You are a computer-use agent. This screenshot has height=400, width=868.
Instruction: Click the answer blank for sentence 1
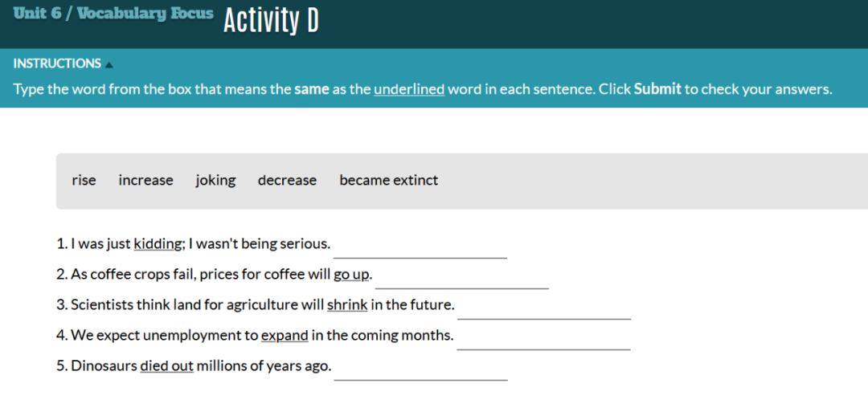420,248
